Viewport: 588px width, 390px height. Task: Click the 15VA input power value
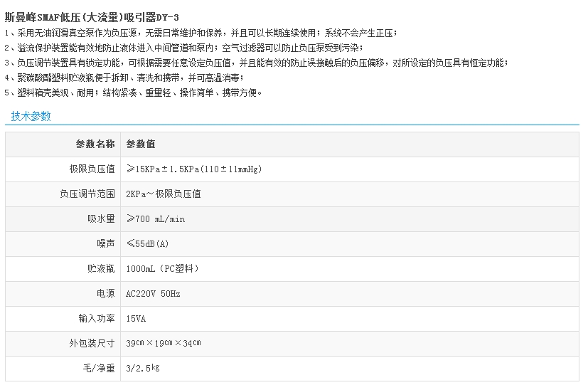point(136,318)
